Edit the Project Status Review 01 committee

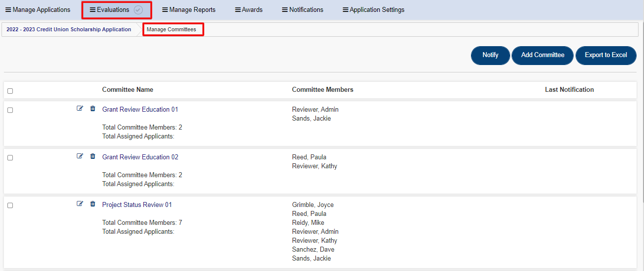(80, 203)
